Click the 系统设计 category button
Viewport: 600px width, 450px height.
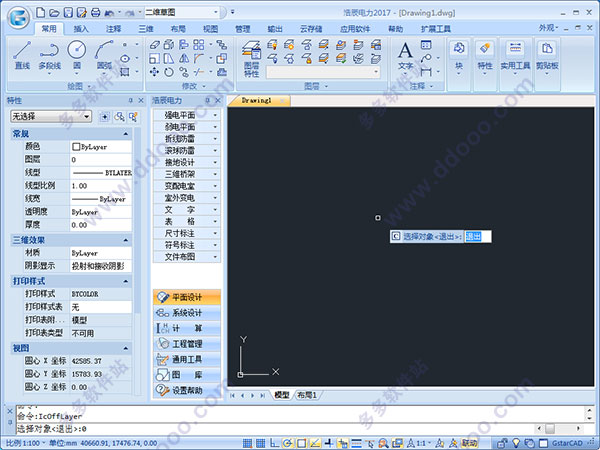(187, 313)
